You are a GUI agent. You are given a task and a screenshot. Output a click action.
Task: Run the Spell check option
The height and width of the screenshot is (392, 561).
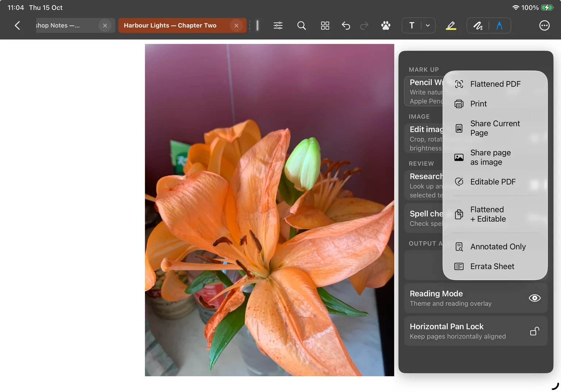[x=424, y=218]
